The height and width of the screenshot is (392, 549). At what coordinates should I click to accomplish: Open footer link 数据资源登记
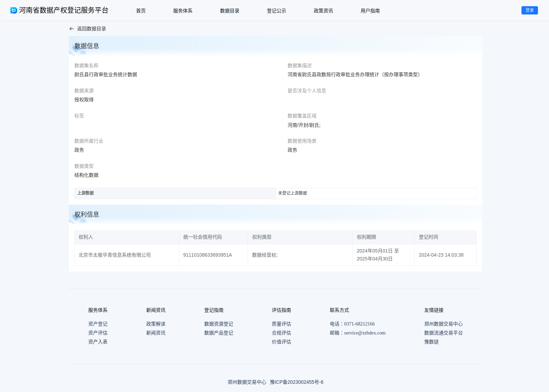[219, 324]
